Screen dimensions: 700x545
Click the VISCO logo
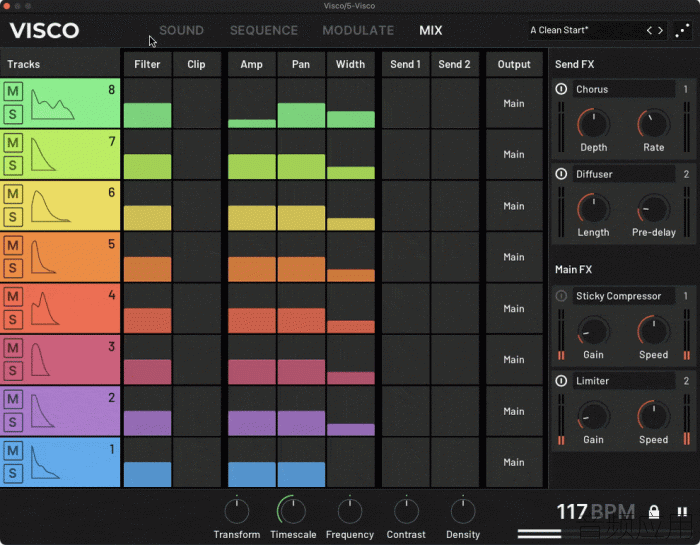click(44, 30)
